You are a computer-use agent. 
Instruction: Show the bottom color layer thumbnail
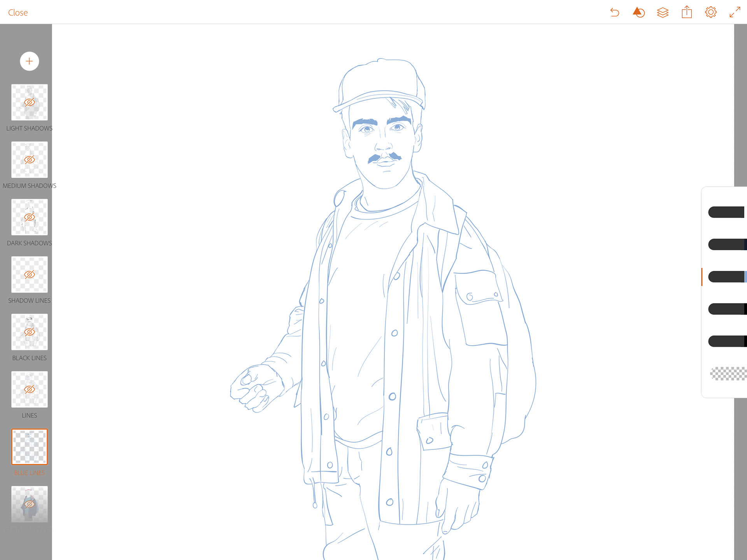(x=30, y=504)
